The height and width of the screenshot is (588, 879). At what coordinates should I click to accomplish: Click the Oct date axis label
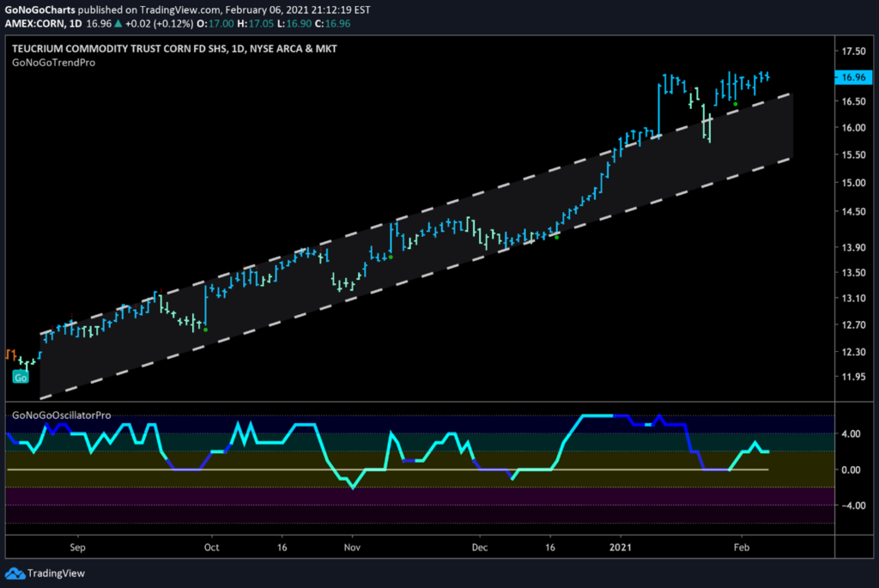pos(211,547)
